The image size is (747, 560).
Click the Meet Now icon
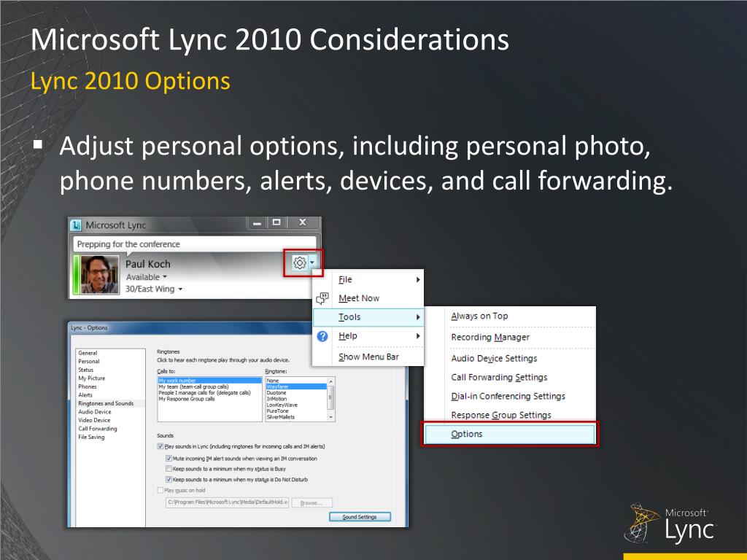pos(322,298)
